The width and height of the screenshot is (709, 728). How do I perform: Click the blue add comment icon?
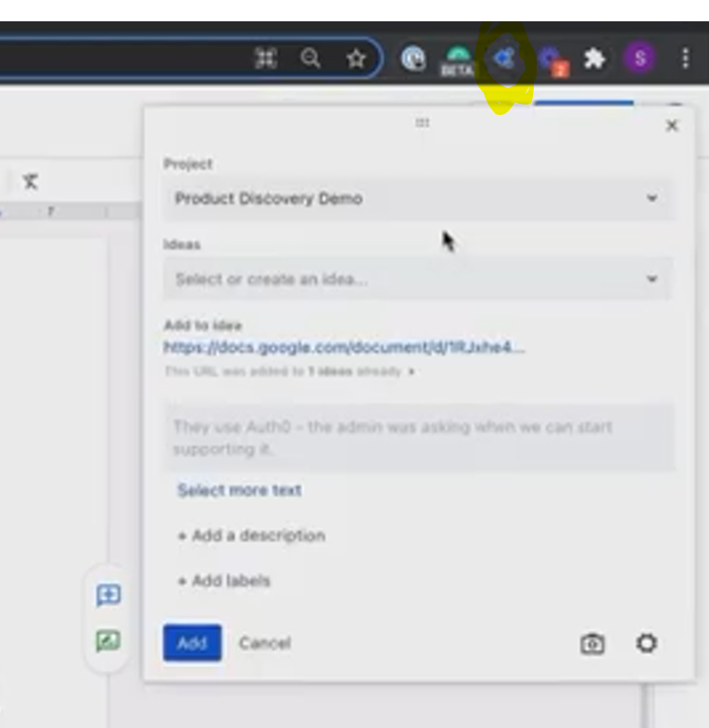[108, 595]
